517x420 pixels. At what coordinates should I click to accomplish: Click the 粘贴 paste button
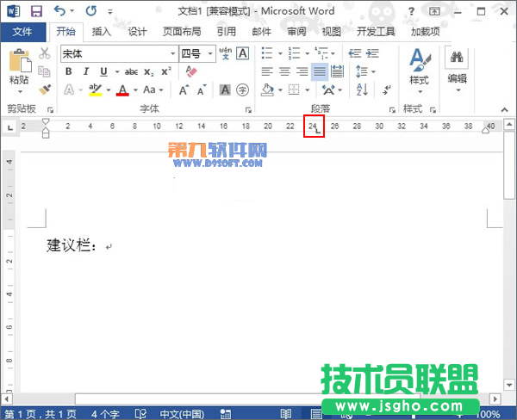click(x=20, y=71)
